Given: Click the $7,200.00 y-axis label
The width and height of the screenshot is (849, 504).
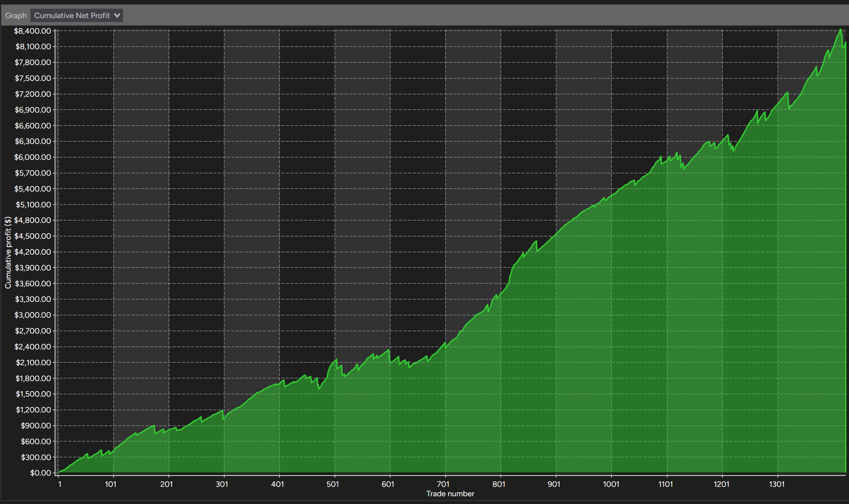Looking at the screenshot, I should [x=33, y=94].
